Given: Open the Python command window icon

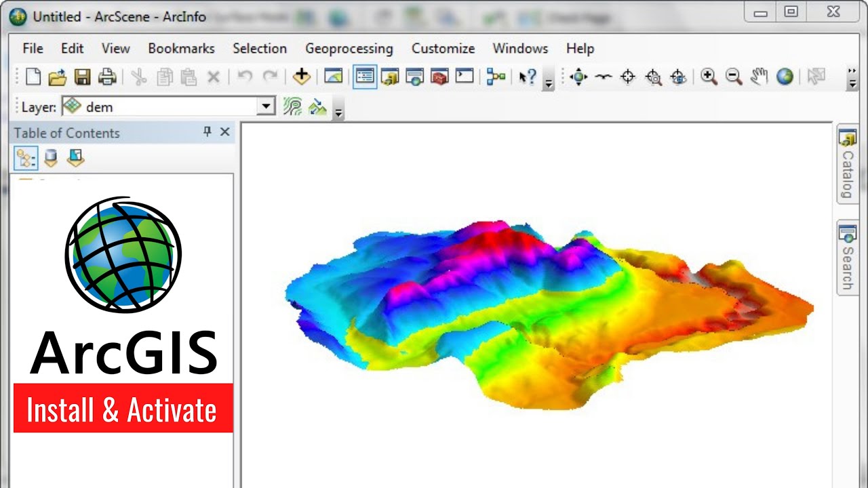Looking at the screenshot, I should click(465, 77).
